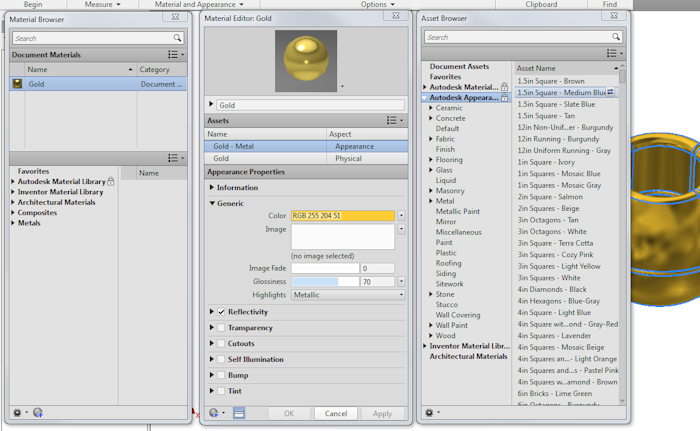This screenshot has width=700, height=431.
Task: Toggle the asset browser panel icon in Material Editor
Action: click(x=239, y=413)
